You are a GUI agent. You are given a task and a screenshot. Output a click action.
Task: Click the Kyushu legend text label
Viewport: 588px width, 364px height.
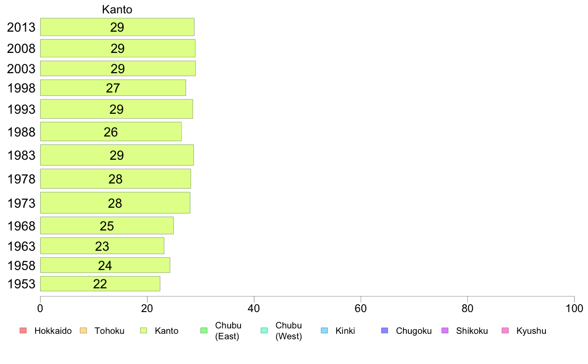click(531, 331)
